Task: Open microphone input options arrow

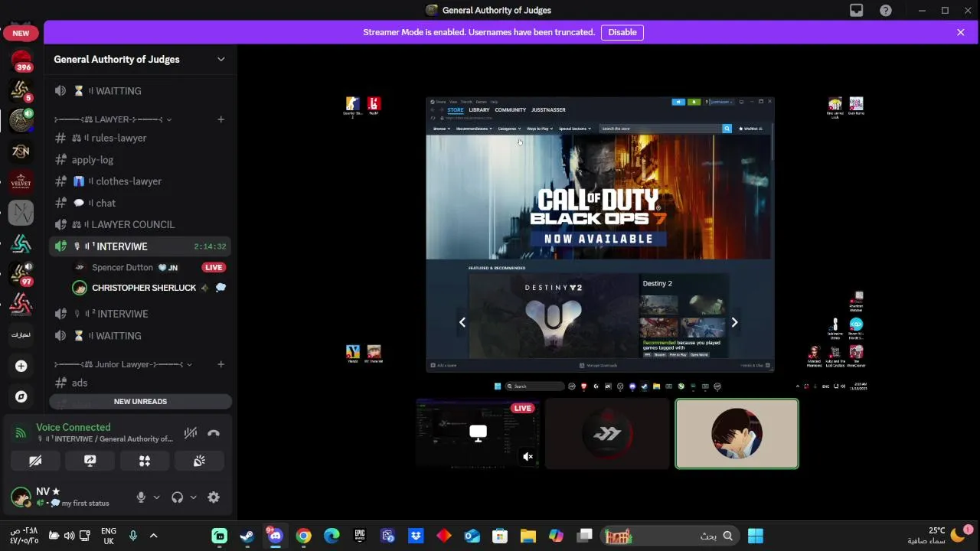Action: [156, 497]
